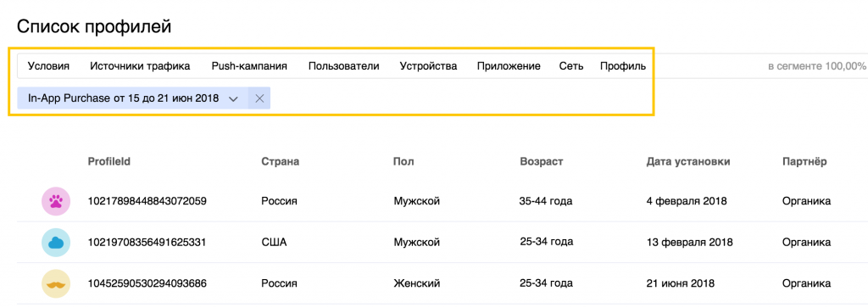Screen dimensions: 868x308
Task: Open the Источники трафика filter menu
Action: click(x=140, y=66)
